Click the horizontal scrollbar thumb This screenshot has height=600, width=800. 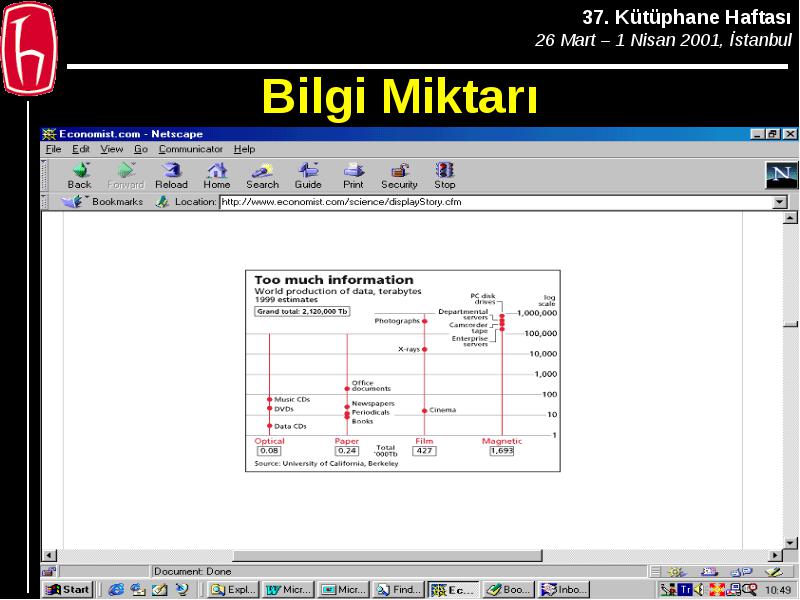coord(387,556)
